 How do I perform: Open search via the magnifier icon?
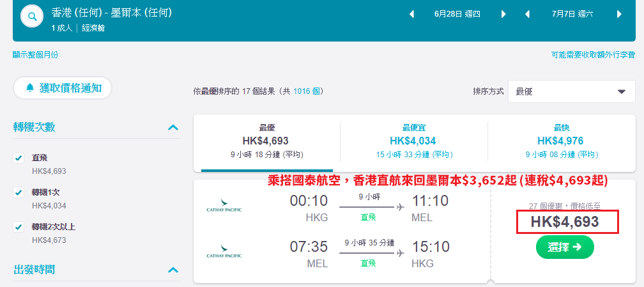33,17
